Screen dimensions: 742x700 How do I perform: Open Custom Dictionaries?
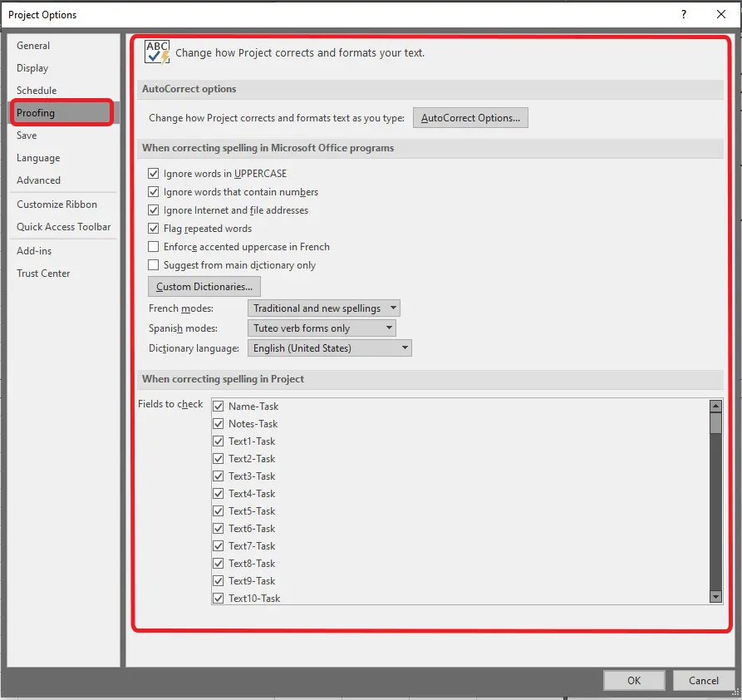pos(204,287)
